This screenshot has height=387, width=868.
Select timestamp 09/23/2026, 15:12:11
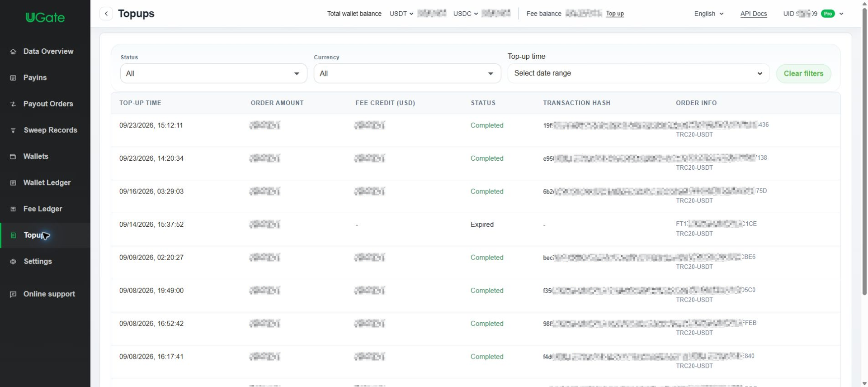coord(151,125)
